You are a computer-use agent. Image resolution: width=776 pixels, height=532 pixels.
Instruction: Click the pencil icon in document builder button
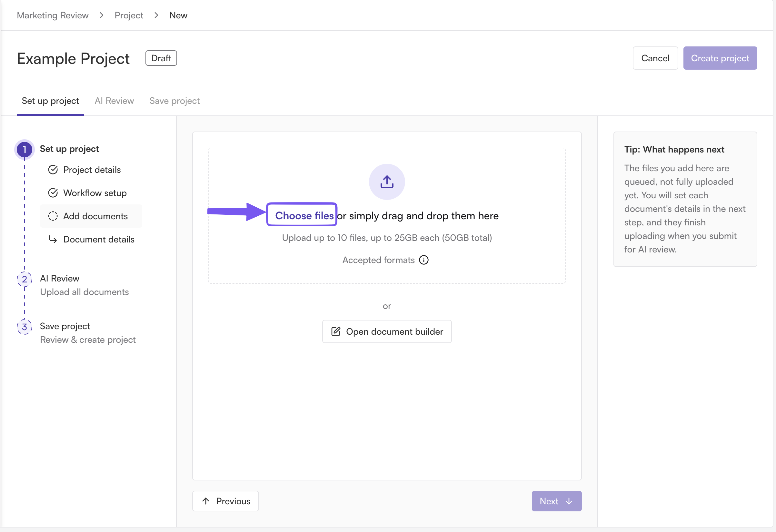pos(335,331)
